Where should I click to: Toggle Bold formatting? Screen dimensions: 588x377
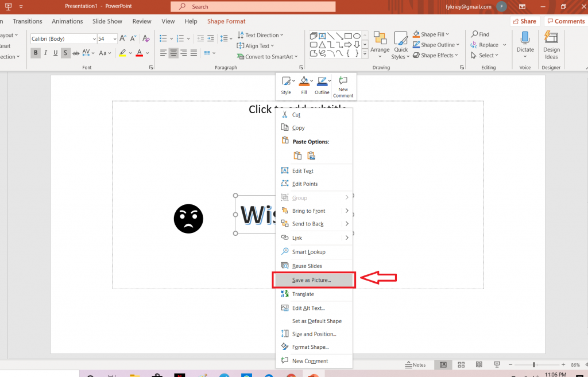pos(36,53)
